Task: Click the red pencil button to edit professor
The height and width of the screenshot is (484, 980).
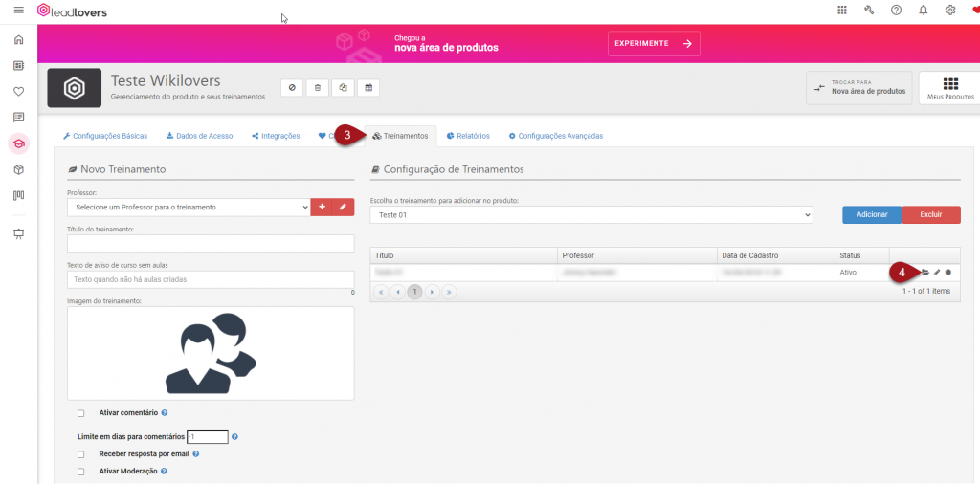Action: click(343, 207)
